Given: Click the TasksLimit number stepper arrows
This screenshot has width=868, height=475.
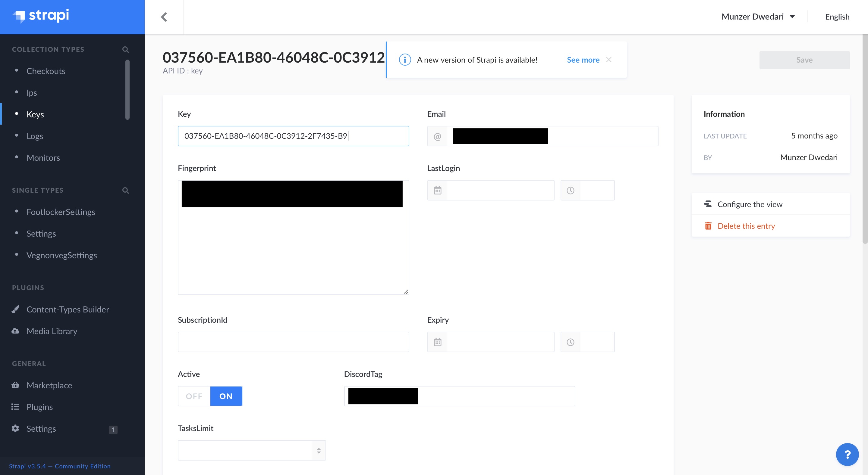Looking at the screenshot, I should coord(319,450).
